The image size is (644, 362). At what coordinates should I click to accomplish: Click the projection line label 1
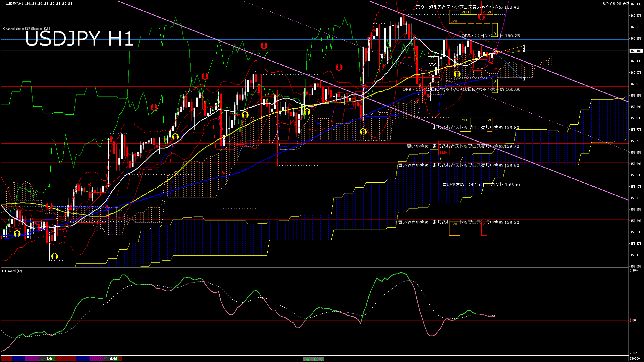pyautogui.click(x=524, y=47)
